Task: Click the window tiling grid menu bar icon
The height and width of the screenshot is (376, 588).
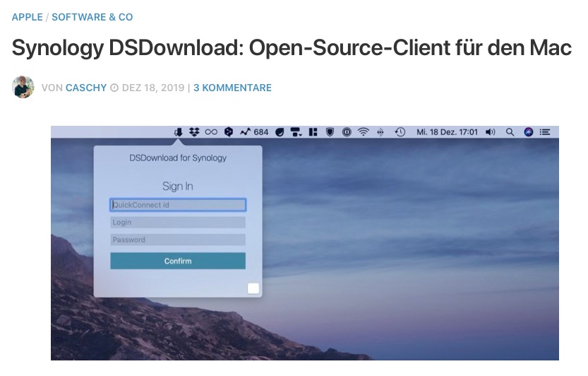Action: tap(313, 132)
